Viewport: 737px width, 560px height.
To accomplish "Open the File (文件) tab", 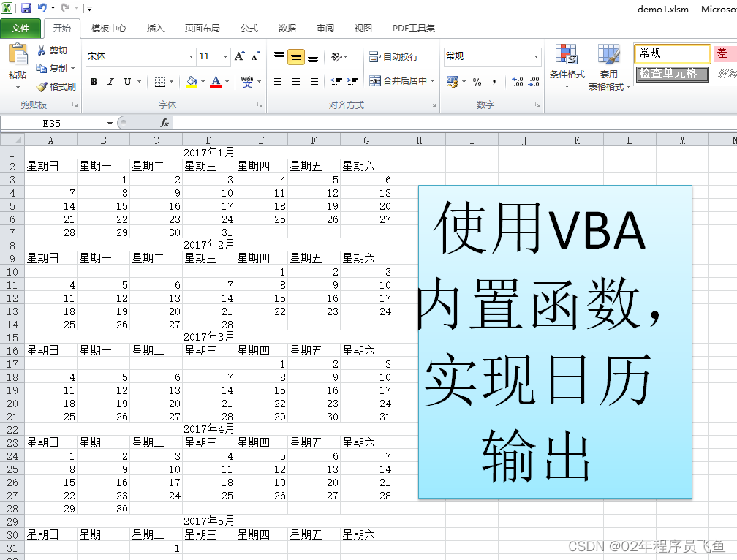I will pos(20,29).
